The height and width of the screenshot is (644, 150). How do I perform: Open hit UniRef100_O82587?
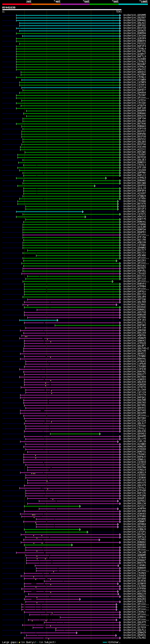pyautogui.click(x=135, y=18)
